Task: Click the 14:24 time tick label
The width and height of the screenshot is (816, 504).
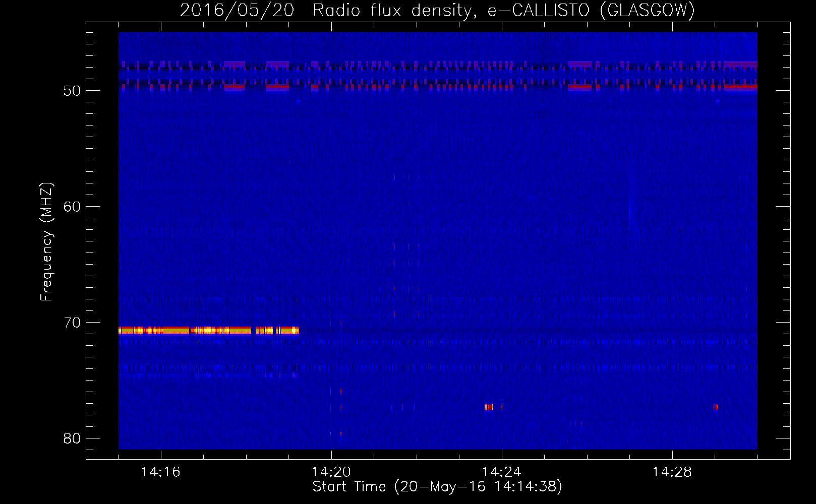Action: click(x=501, y=472)
